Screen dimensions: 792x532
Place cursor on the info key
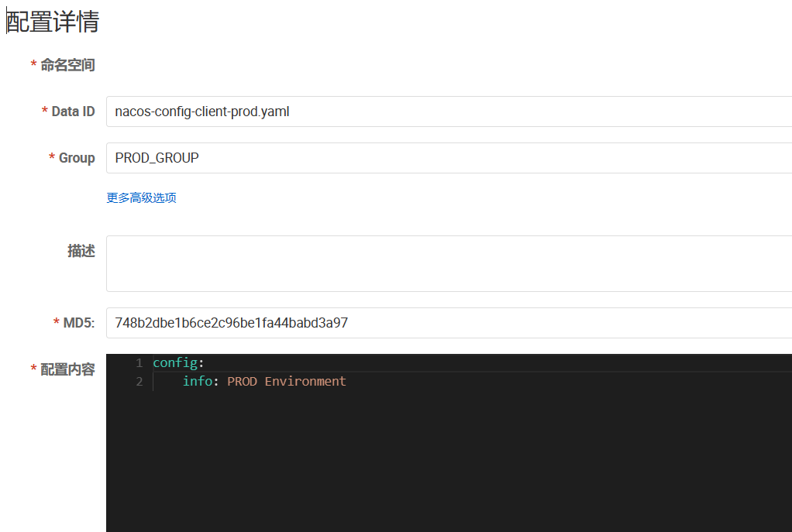[197, 381]
